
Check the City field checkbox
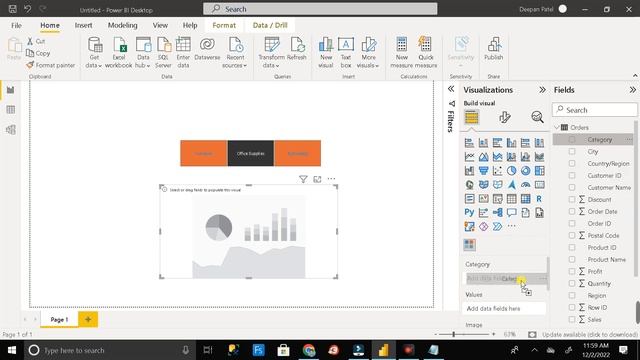click(572, 151)
